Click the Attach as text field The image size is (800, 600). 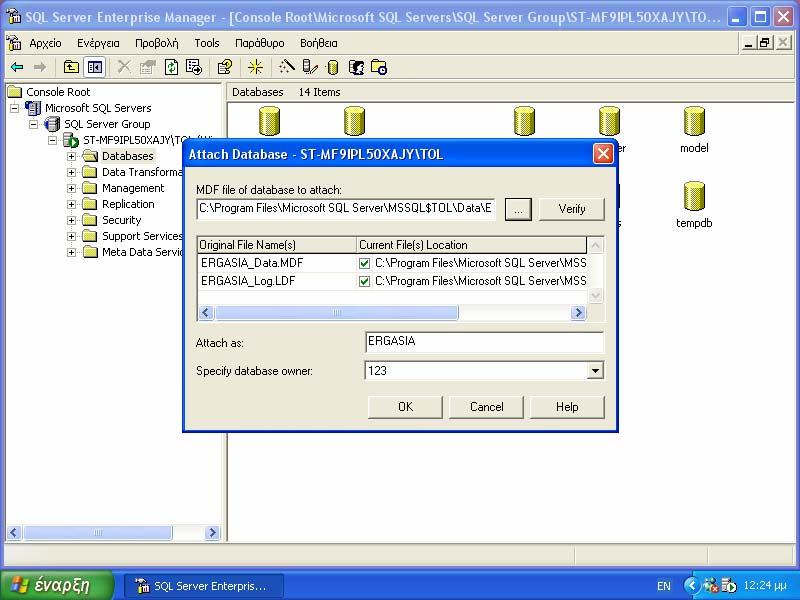[484, 341]
